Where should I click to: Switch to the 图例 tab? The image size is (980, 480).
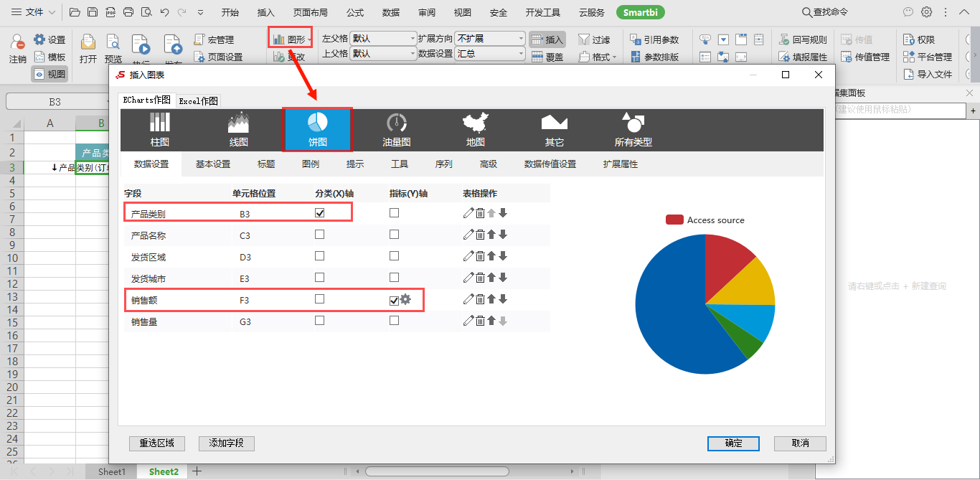pos(311,164)
